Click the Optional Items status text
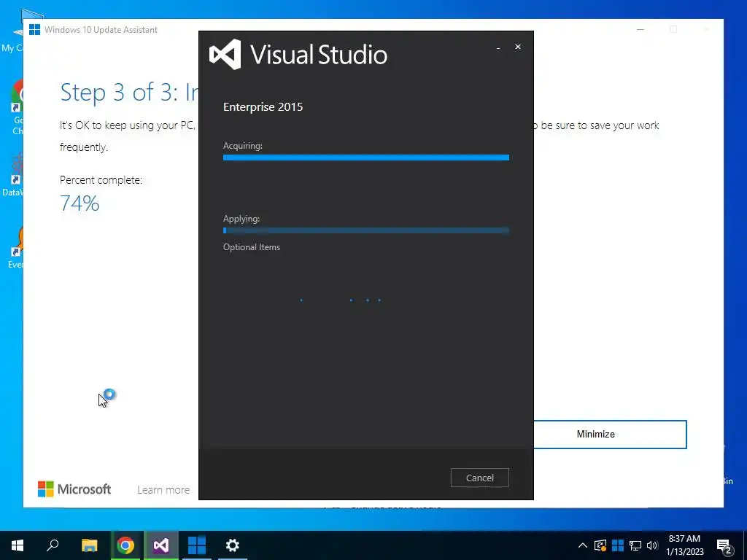 252,247
